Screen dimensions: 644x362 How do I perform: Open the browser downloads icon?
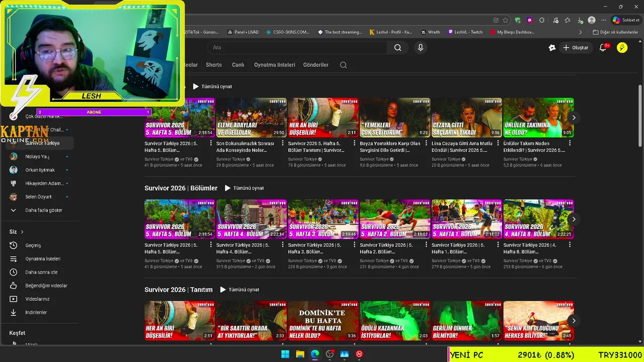580,20
